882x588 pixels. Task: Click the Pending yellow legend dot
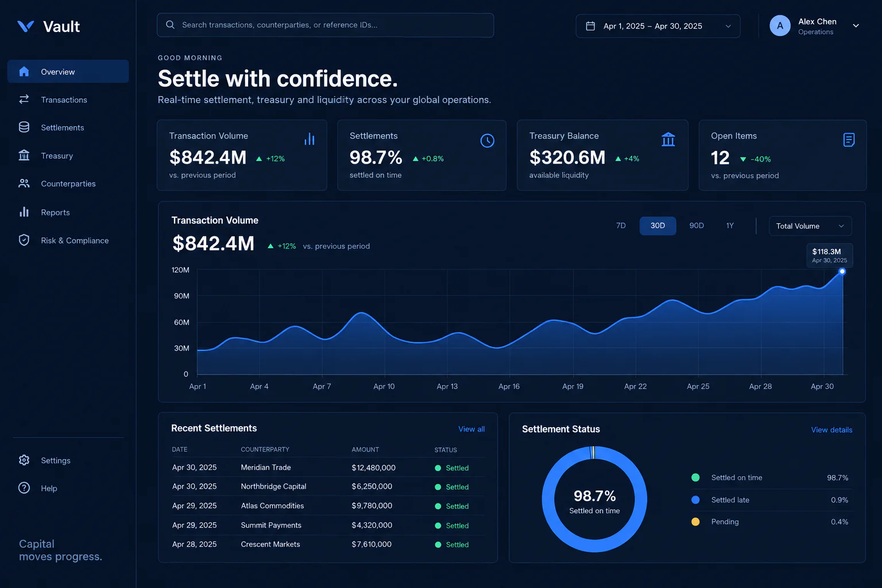click(695, 522)
